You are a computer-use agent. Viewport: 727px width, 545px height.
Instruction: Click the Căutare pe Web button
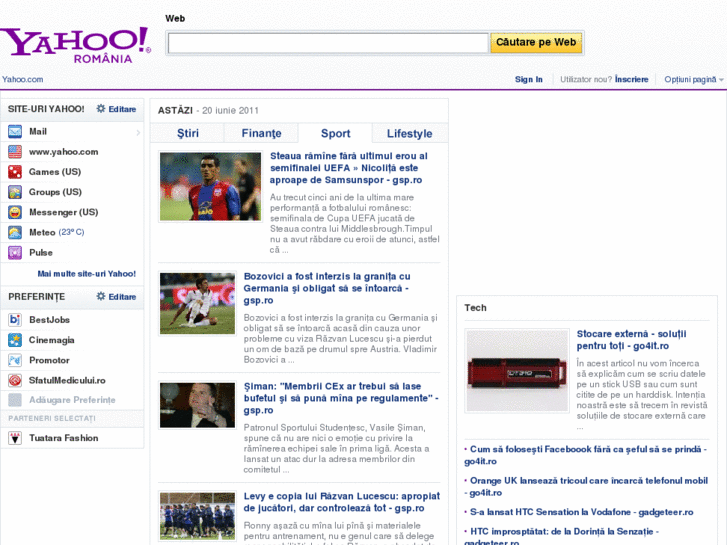tap(536, 43)
